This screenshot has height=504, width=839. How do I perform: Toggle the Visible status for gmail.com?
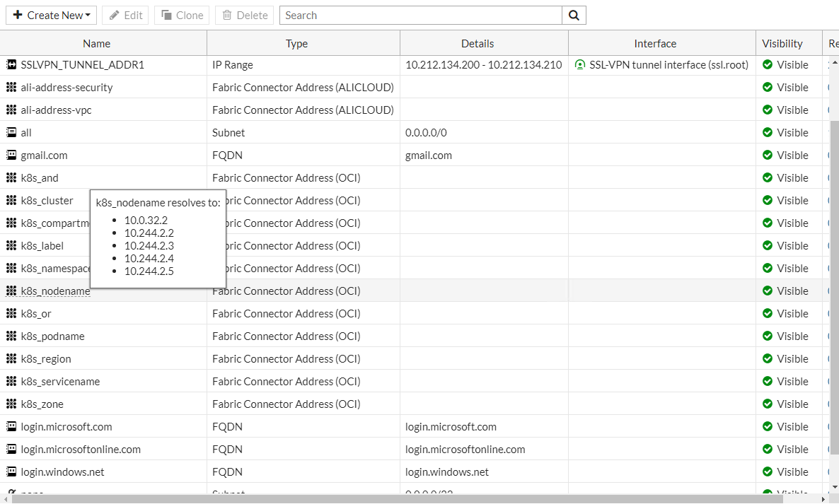point(768,155)
